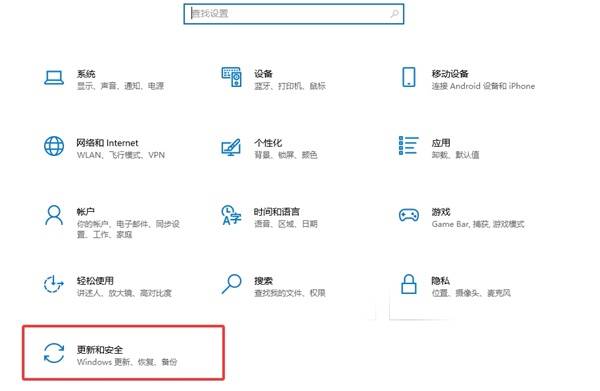Image resolution: width=600 pixels, height=391 pixels.
Task: Click the 个性化 paintbrush icon
Action: click(231, 147)
